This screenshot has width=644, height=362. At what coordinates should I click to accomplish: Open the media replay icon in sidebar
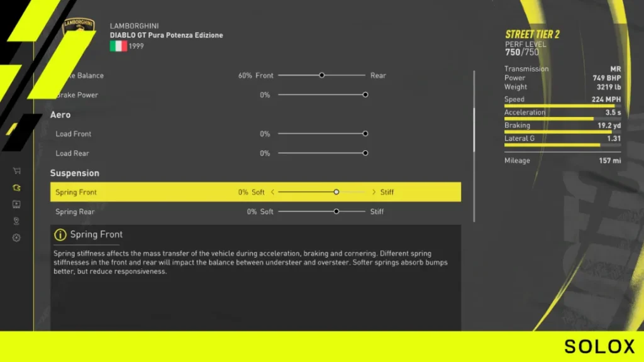pyautogui.click(x=16, y=204)
